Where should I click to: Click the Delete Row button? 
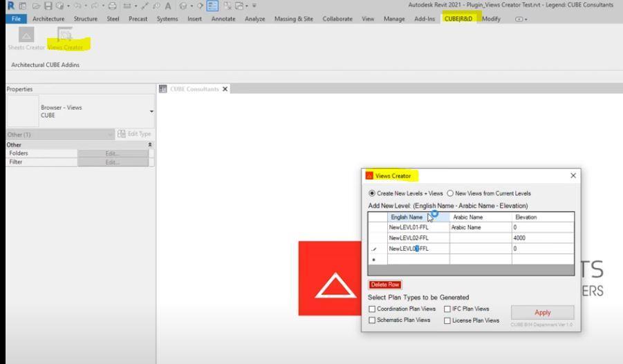pos(385,285)
